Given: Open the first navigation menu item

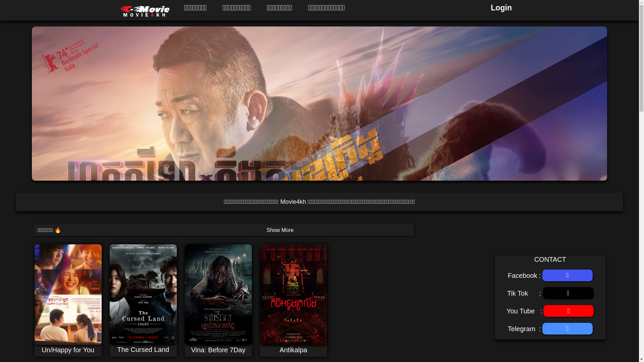Looking at the screenshot, I should (x=195, y=8).
